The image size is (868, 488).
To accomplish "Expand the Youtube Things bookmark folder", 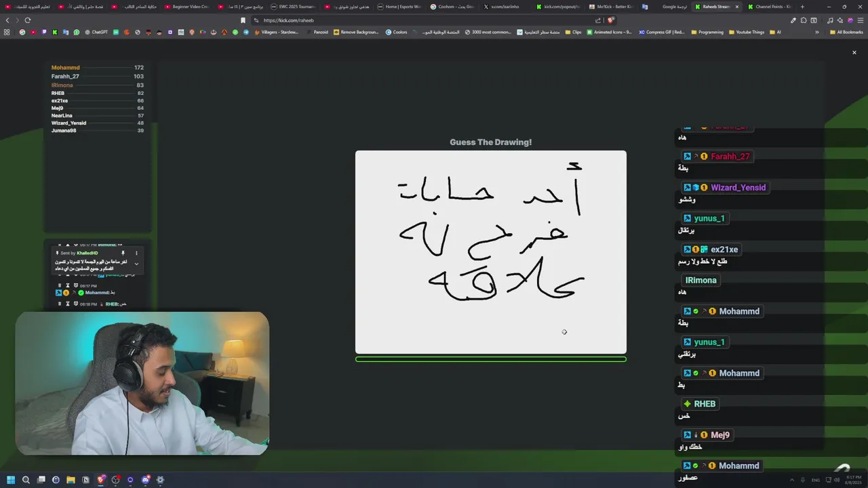I will (x=747, y=32).
